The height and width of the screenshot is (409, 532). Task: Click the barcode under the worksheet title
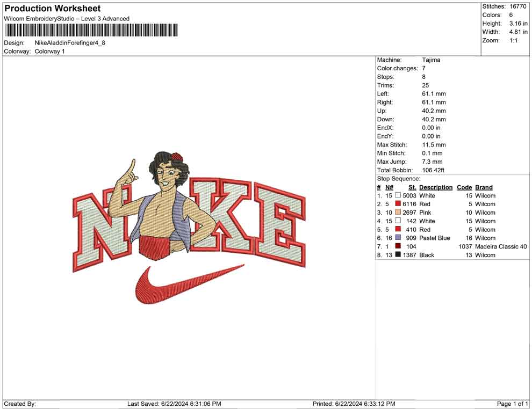click(91, 30)
